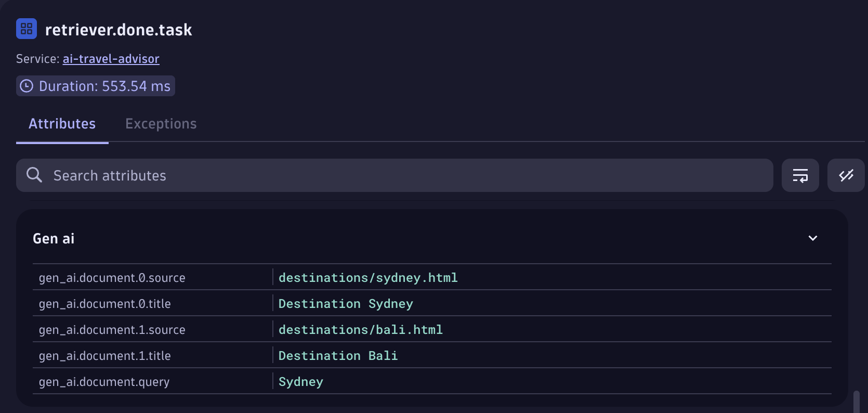Select the Duration 553.54 ms badge

pos(96,86)
